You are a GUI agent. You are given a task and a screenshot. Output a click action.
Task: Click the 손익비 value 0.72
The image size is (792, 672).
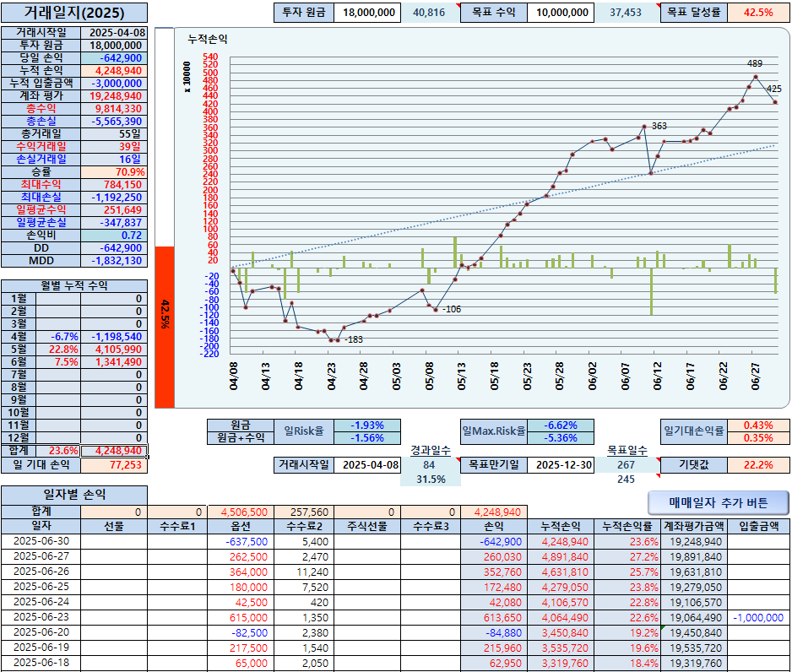[114, 236]
